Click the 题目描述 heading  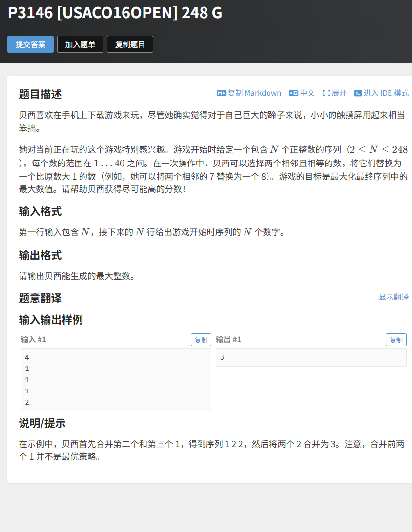coord(40,94)
